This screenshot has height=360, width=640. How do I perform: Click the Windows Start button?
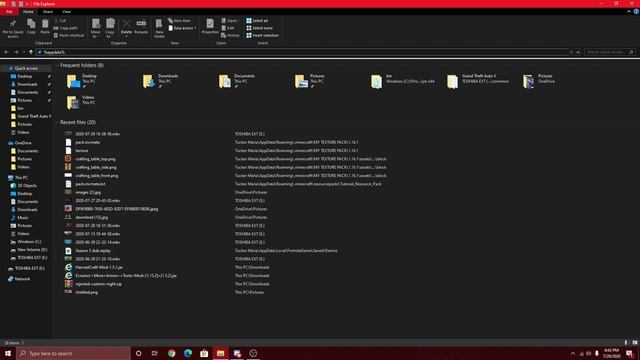(8, 353)
